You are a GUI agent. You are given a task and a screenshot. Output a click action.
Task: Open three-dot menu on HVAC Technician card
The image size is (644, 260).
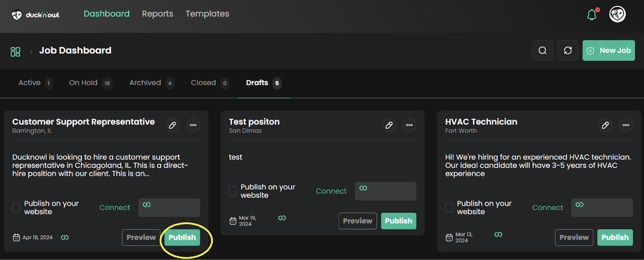626,125
